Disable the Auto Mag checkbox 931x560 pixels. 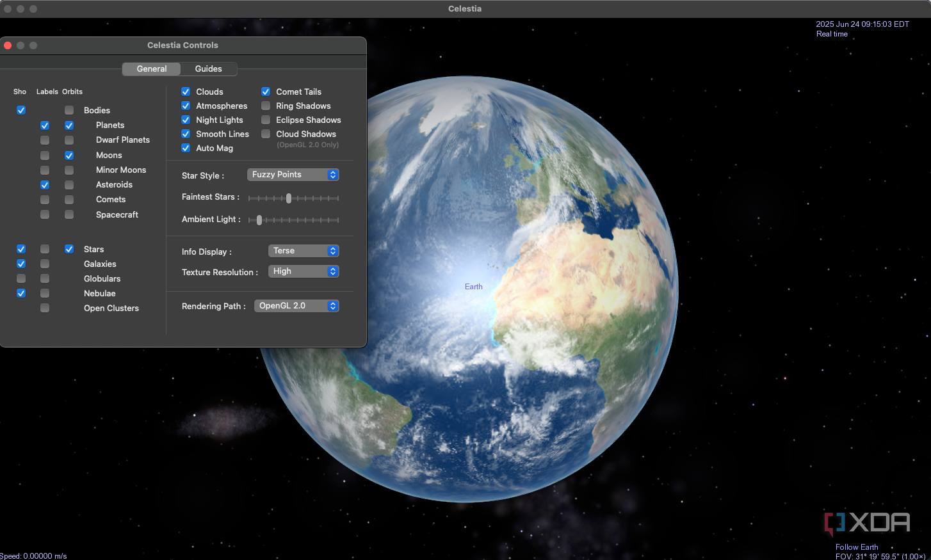point(186,148)
